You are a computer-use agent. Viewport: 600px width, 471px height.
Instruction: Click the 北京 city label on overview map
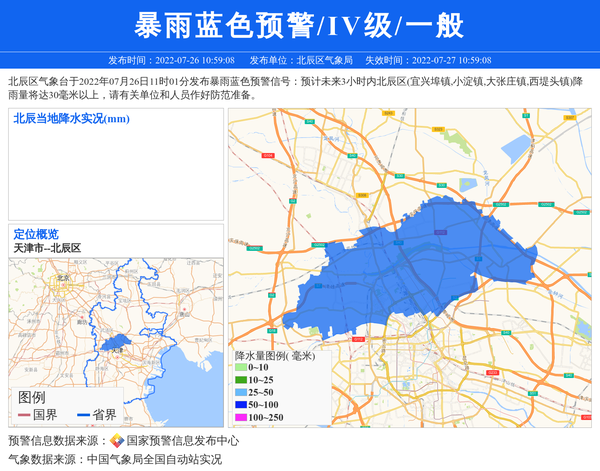click(65, 277)
